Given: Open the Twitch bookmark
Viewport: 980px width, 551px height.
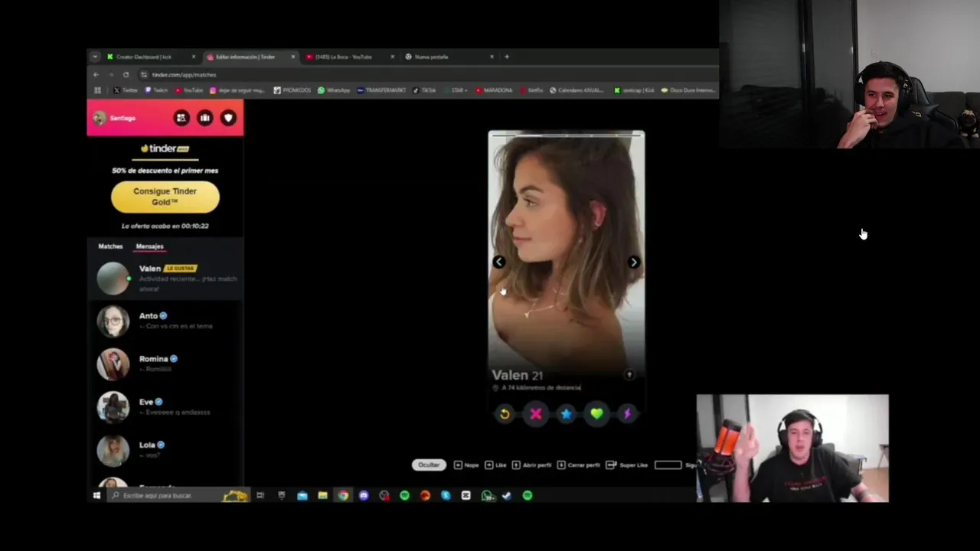Looking at the screenshot, I should tap(156, 90).
